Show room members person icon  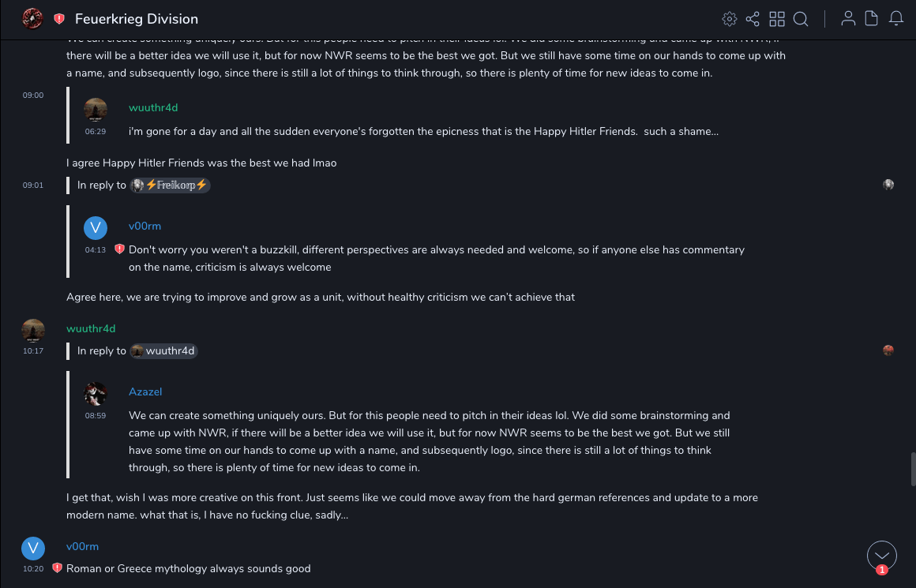pyautogui.click(x=848, y=19)
